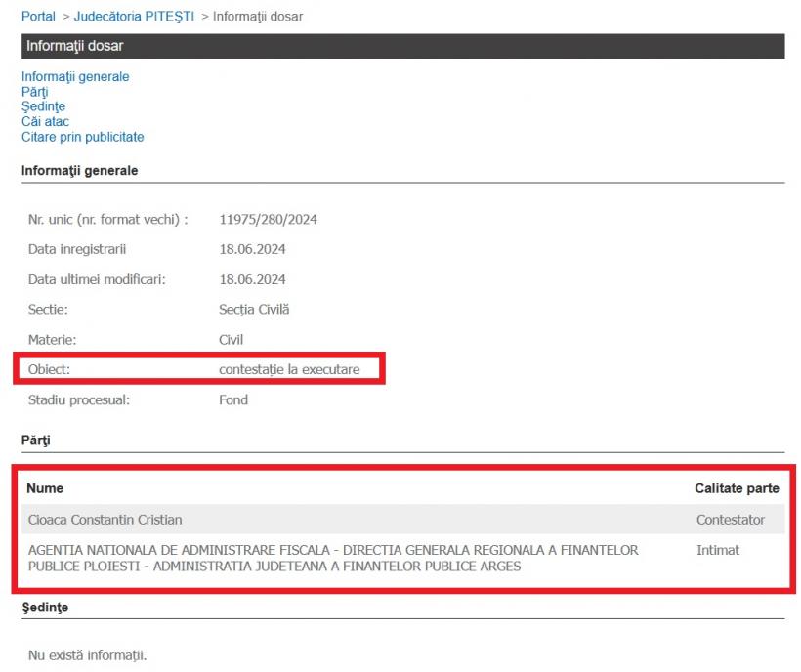Click the Data ultimei modificari date value

point(252,279)
